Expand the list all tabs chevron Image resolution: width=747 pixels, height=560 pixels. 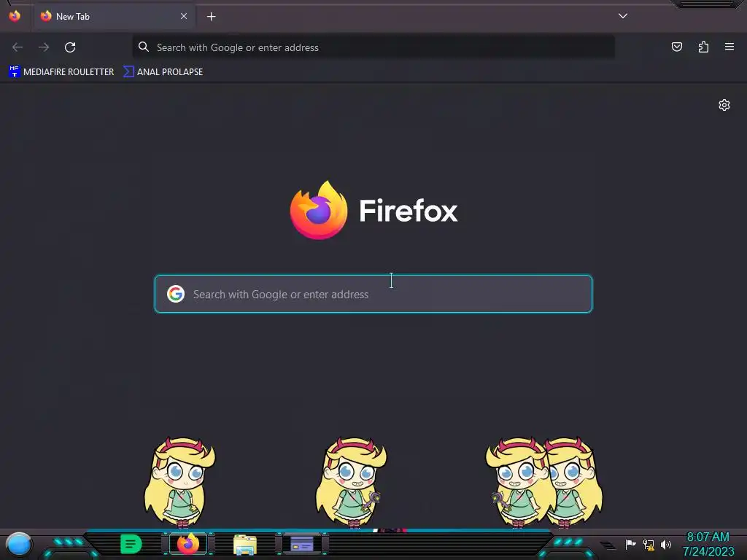623,16
